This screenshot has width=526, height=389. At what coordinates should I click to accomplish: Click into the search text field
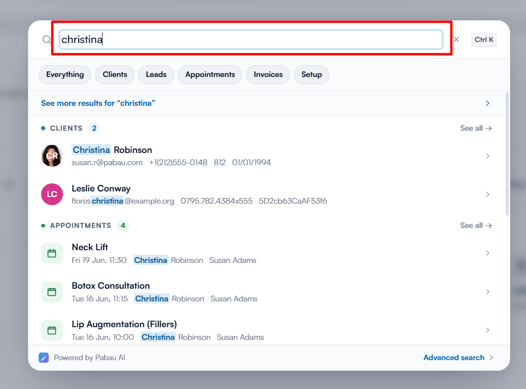point(251,40)
